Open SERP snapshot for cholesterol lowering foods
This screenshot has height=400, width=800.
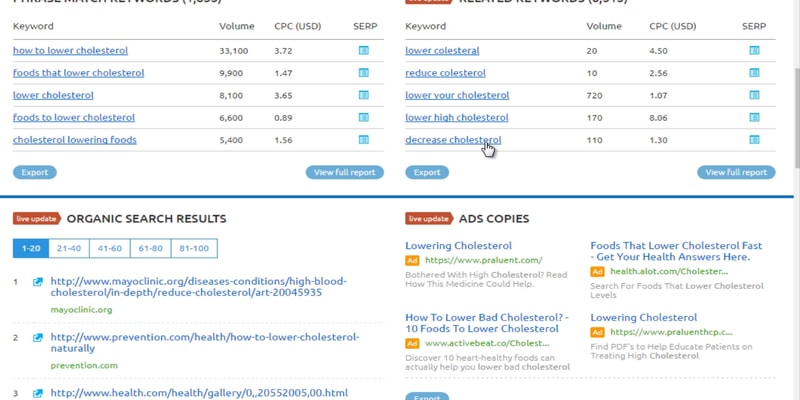[x=363, y=140]
